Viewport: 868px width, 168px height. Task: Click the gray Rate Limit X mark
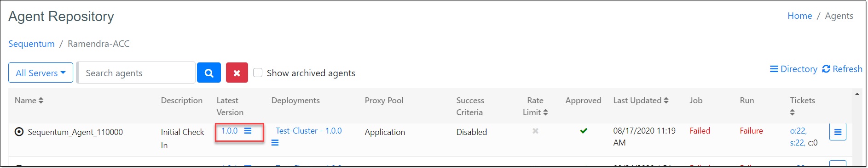(x=535, y=131)
